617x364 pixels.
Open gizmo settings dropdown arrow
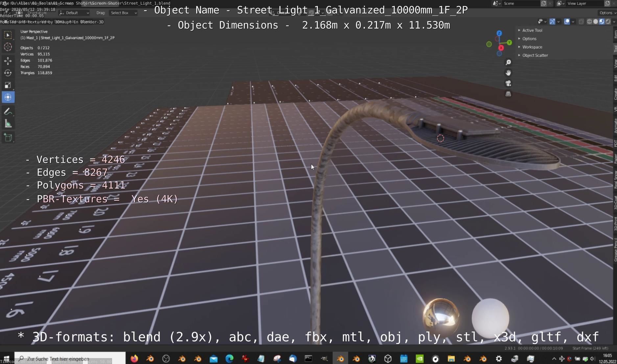tap(558, 22)
